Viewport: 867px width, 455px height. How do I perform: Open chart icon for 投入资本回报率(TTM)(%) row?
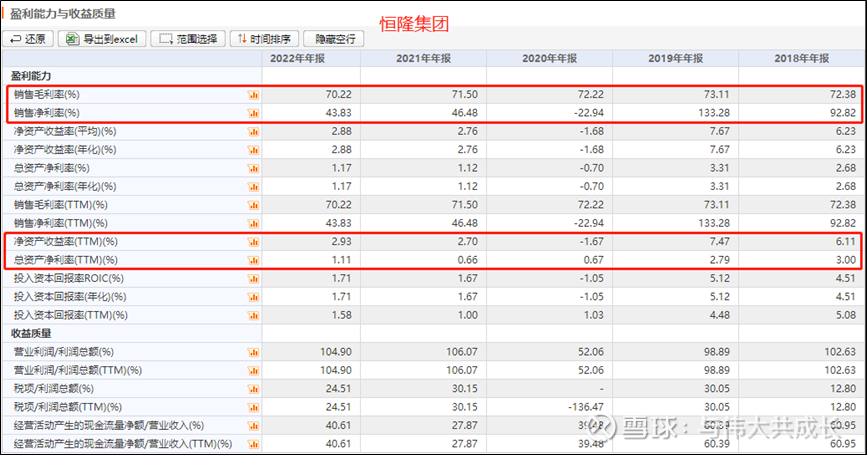[x=253, y=316]
